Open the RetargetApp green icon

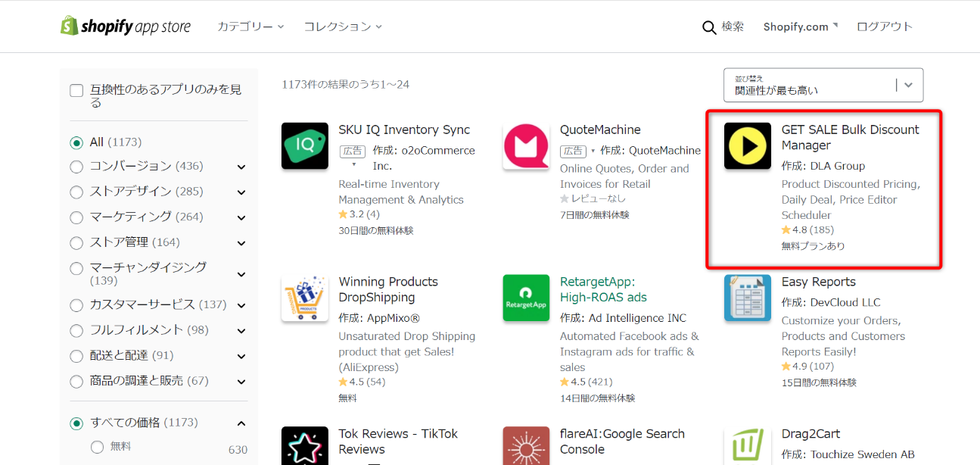tap(526, 298)
